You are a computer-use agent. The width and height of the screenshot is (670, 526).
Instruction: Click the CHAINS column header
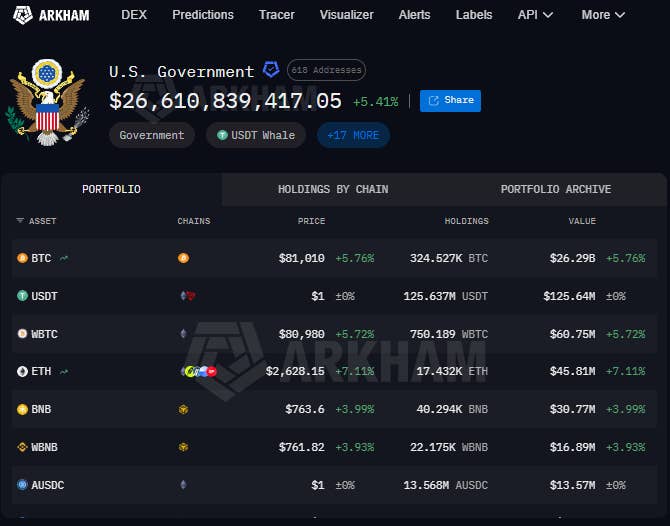coord(194,221)
